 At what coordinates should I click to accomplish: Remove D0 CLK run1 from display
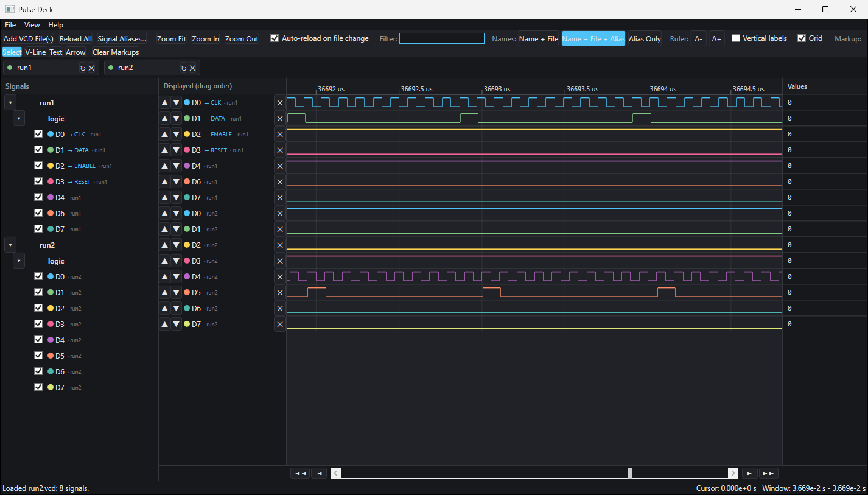280,103
